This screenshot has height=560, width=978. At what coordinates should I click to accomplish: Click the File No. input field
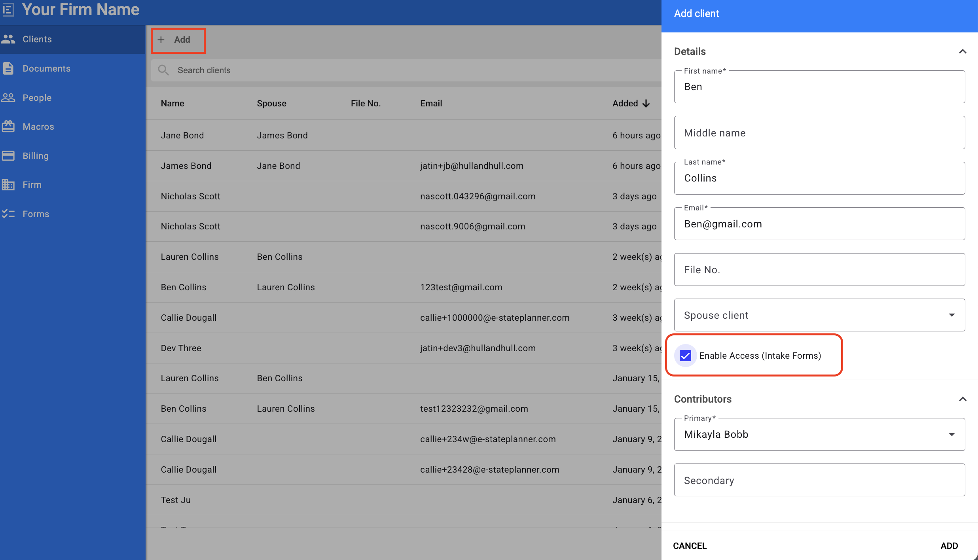[x=819, y=270]
